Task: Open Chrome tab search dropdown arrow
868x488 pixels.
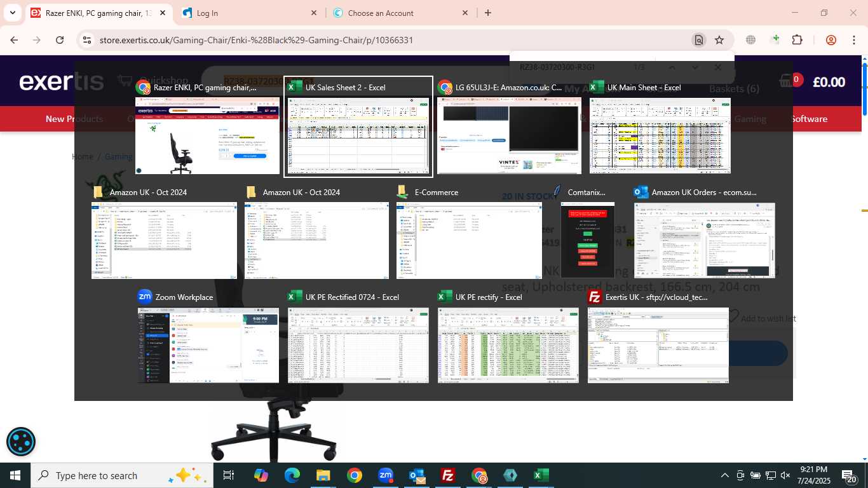Action: pos(12,13)
